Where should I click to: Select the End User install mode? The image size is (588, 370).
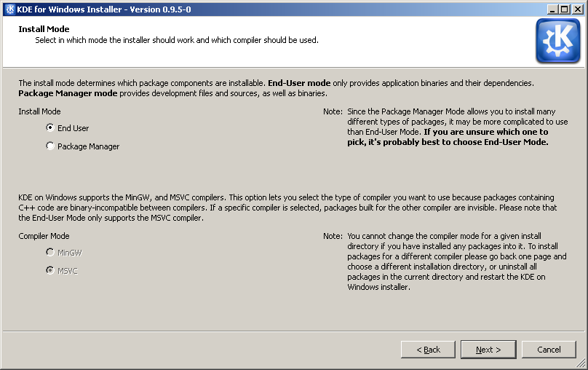point(50,127)
